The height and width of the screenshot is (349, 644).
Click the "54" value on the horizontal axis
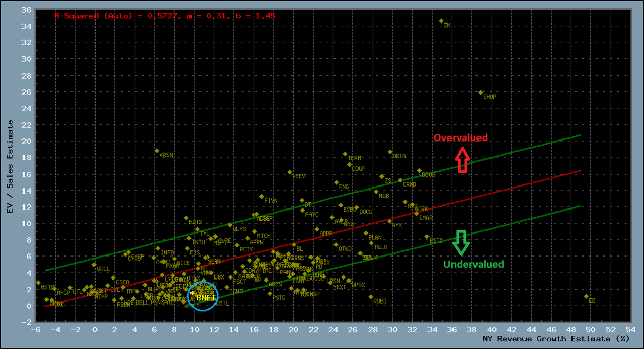point(630,330)
